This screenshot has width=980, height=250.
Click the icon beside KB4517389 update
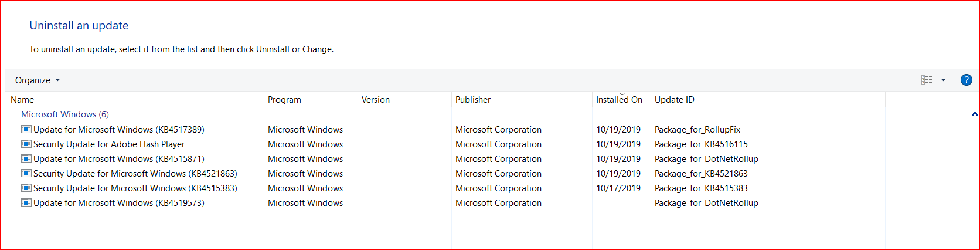(26, 129)
